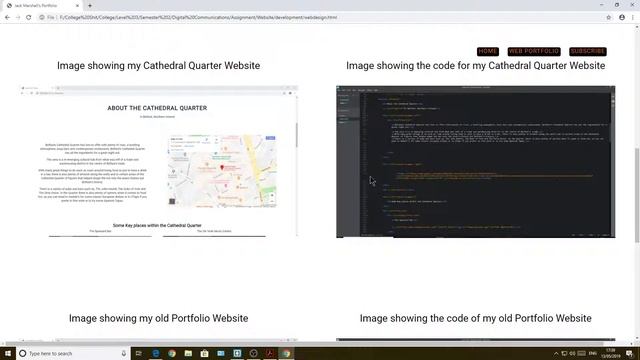
Task: Open the WEB PORTFOLIO navigation button
Action: (x=534, y=51)
